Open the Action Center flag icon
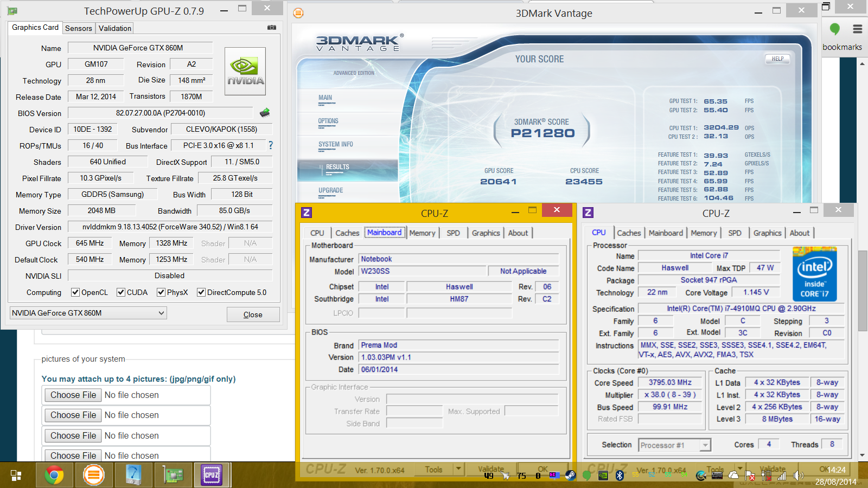868x488 pixels. pos(750,476)
